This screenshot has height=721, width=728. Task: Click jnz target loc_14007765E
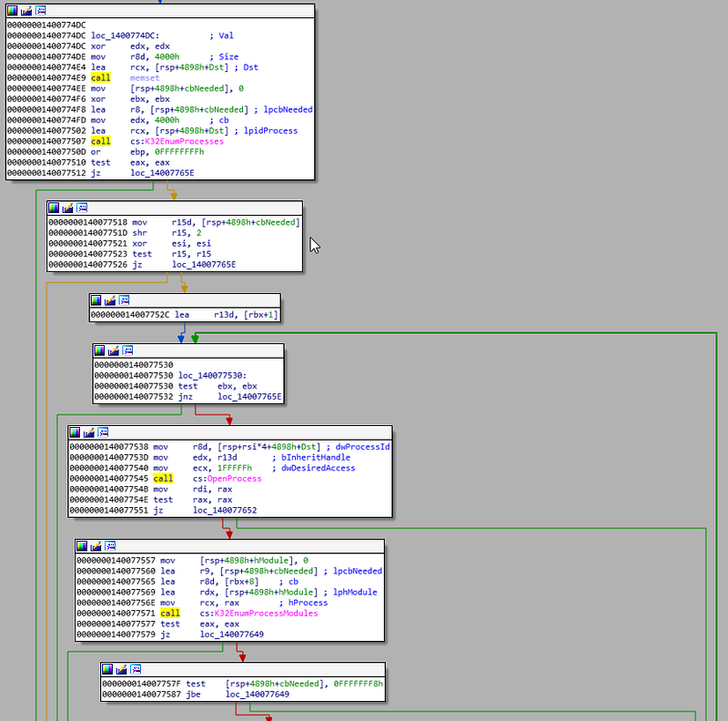[x=249, y=396]
